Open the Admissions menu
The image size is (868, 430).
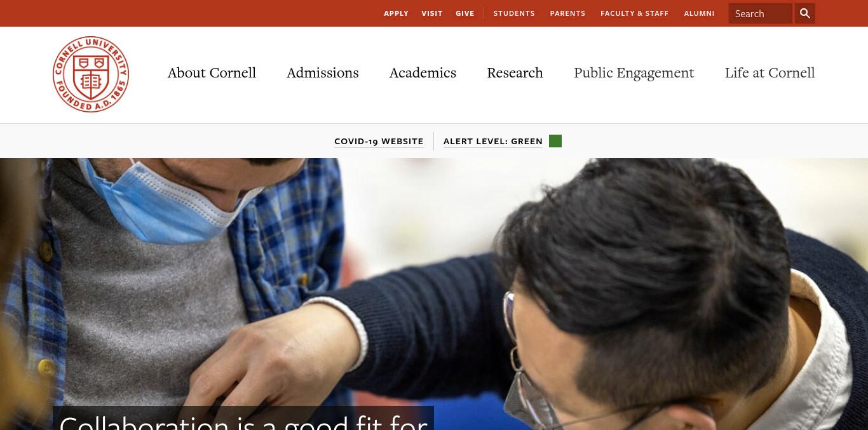coord(323,72)
